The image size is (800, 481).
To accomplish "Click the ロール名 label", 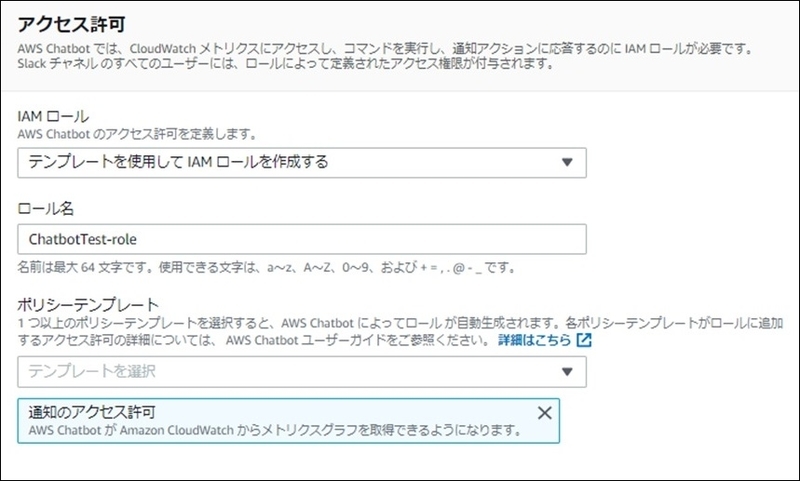I will pos(45,208).
